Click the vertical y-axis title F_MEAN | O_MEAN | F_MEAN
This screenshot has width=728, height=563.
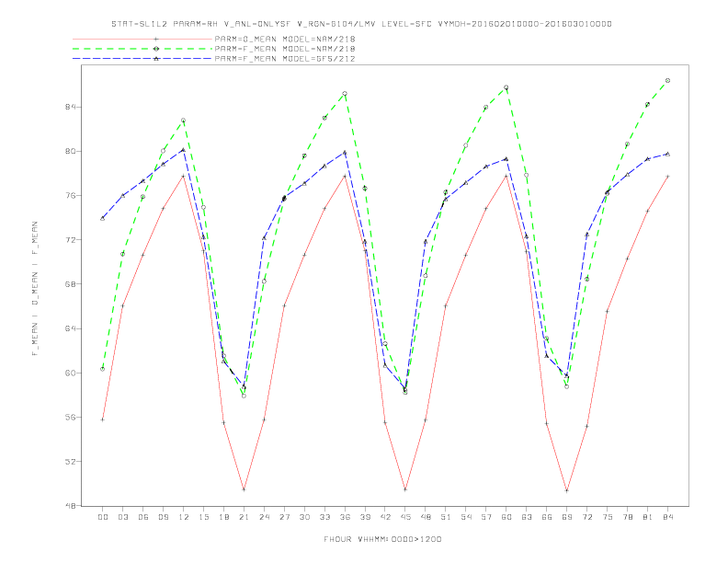tap(35, 289)
